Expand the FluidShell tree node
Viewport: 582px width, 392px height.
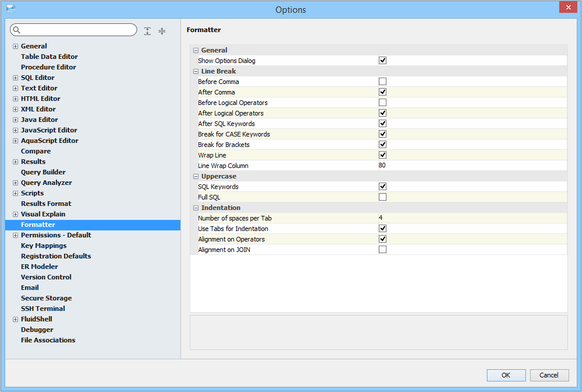[15, 319]
